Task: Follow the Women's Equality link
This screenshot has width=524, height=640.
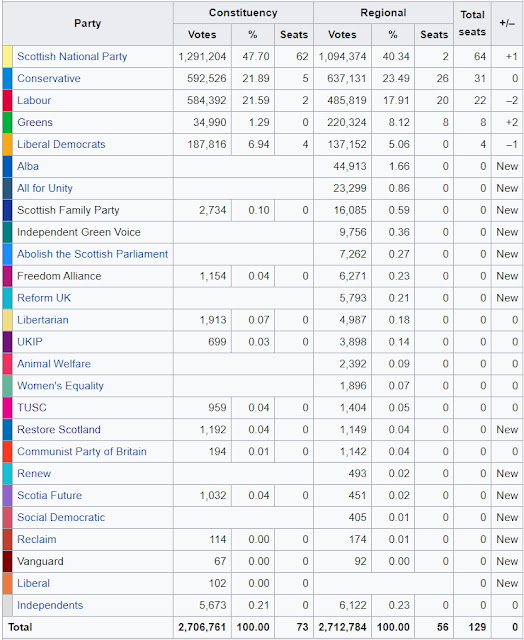Action: (60, 386)
